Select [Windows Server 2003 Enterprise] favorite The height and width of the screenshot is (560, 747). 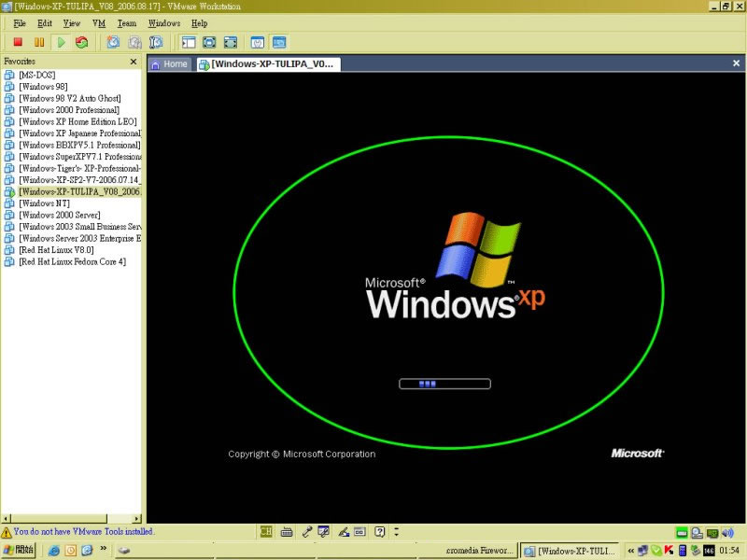coord(73,238)
